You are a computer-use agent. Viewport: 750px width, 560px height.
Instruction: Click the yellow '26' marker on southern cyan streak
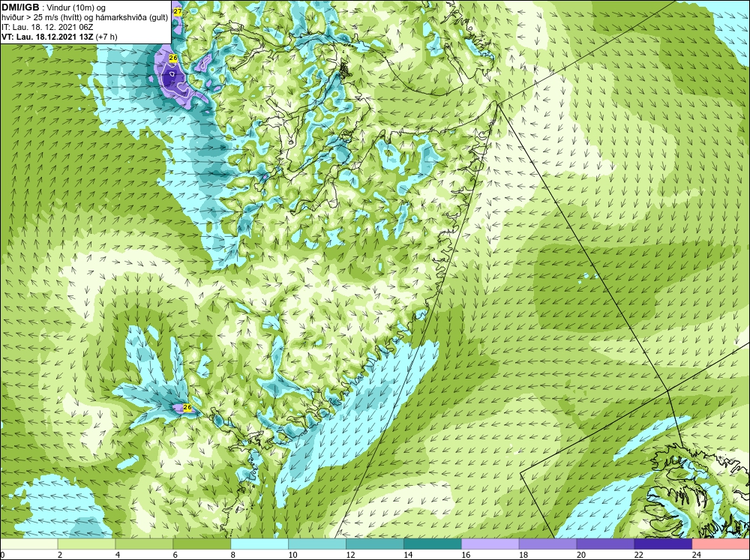[x=187, y=408]
